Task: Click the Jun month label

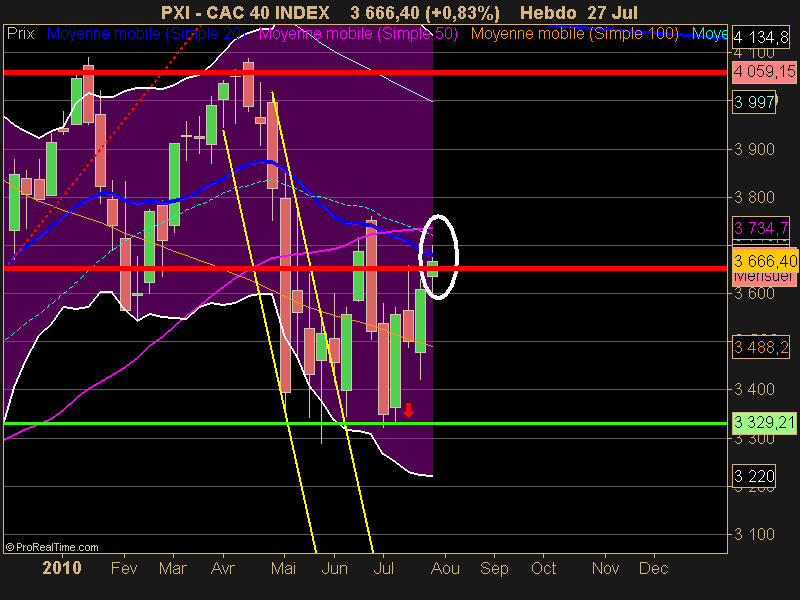Action: [334, 568]
